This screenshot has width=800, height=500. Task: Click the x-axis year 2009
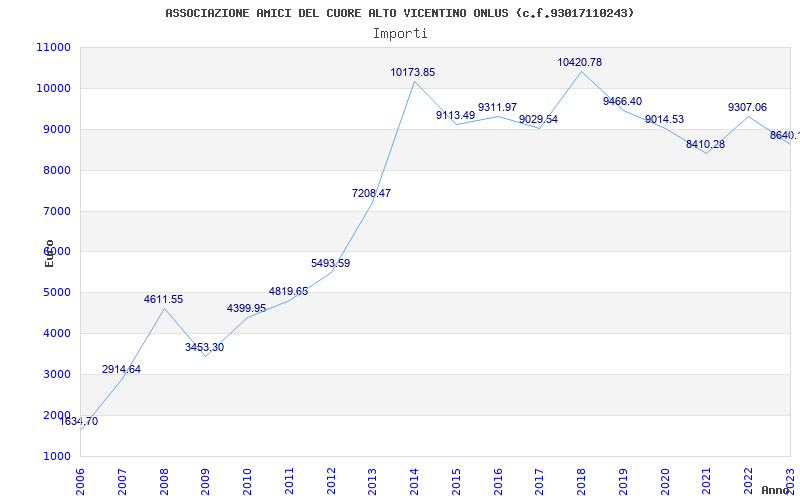(x=206, y=482)
